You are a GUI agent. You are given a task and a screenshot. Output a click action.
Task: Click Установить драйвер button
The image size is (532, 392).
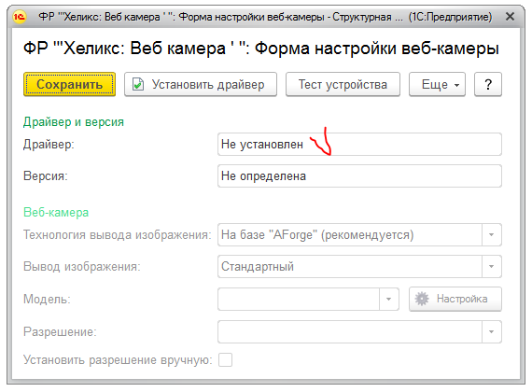(x=201, y=84)
